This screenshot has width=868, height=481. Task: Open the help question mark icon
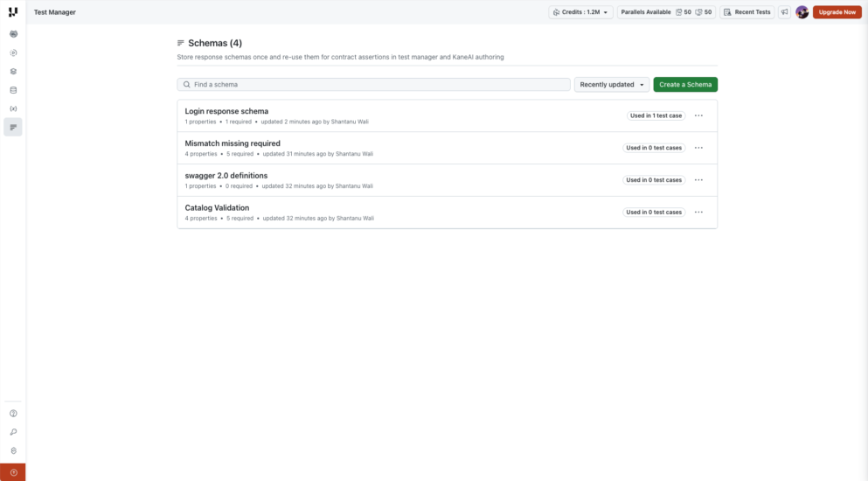point(13,414)
